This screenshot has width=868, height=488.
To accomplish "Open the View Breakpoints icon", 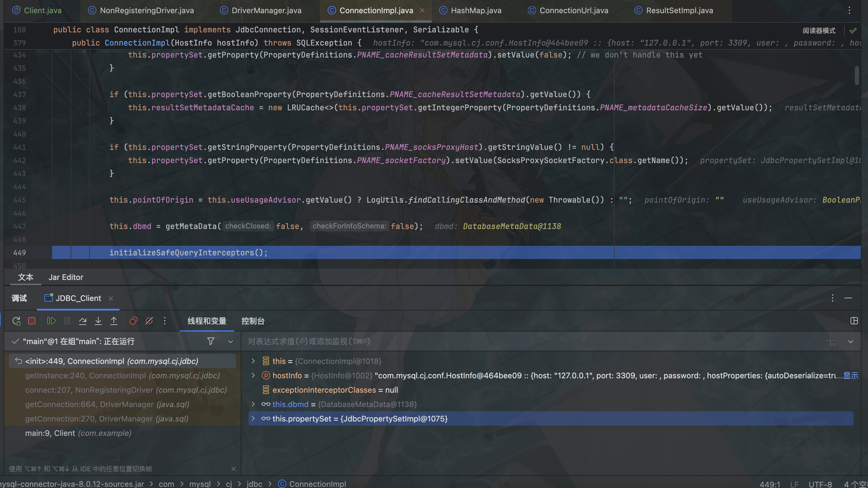I will (134, 321).
